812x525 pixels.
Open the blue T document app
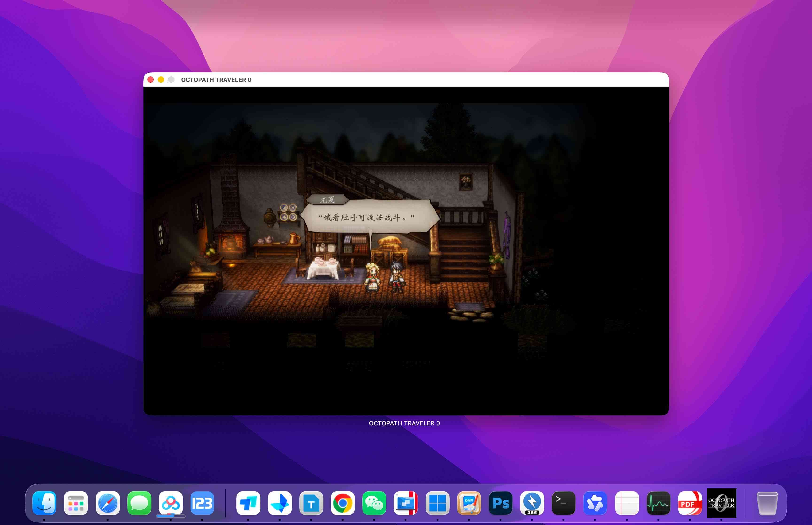click(x=311, y=503)
